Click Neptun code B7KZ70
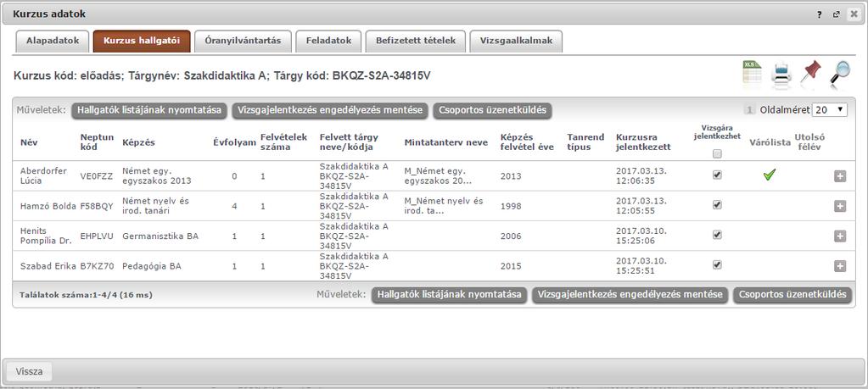 tap(97, 266)
